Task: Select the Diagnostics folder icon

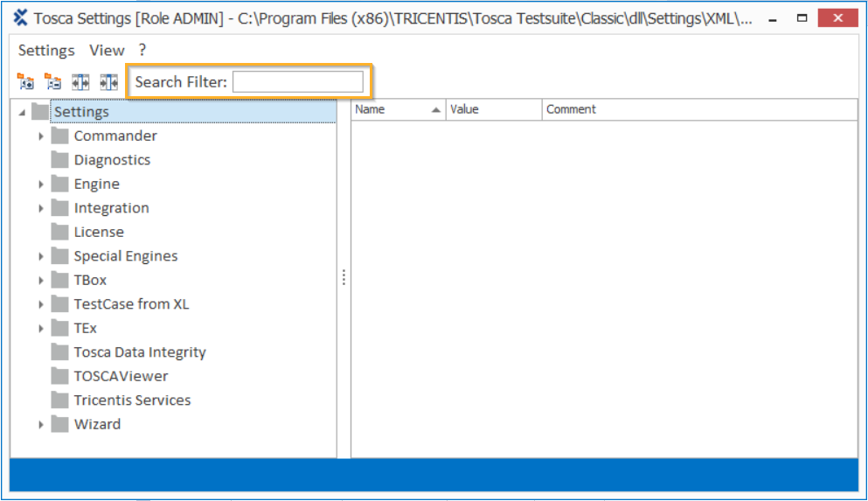Action: tap(59, 160)
